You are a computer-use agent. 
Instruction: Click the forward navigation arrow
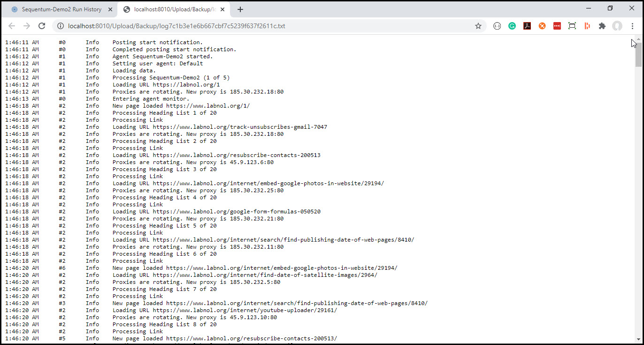[26, 26]
